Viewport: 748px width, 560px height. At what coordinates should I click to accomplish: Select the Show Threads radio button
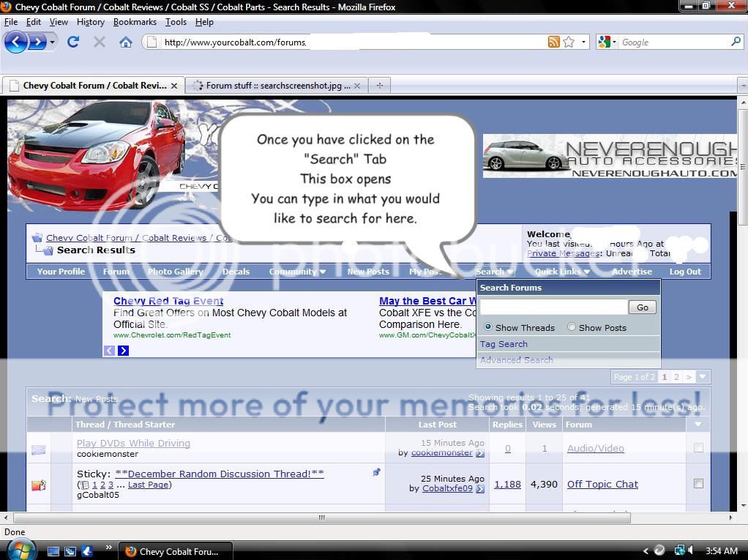(488, 327)
